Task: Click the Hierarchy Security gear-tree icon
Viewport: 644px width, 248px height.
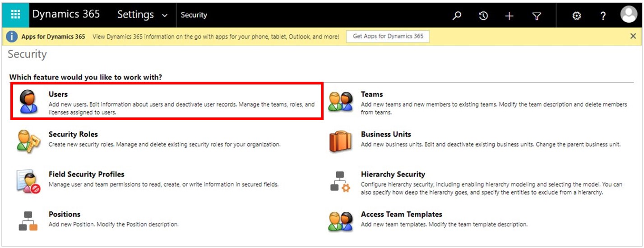Action: [x=340, y=181]
